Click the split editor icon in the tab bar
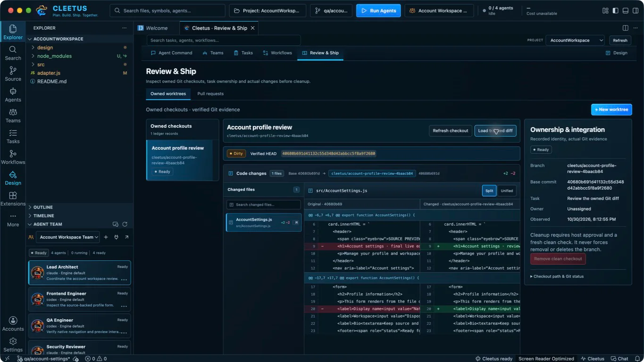The width and height of the screenshot is (644, 362). (625, 28)
